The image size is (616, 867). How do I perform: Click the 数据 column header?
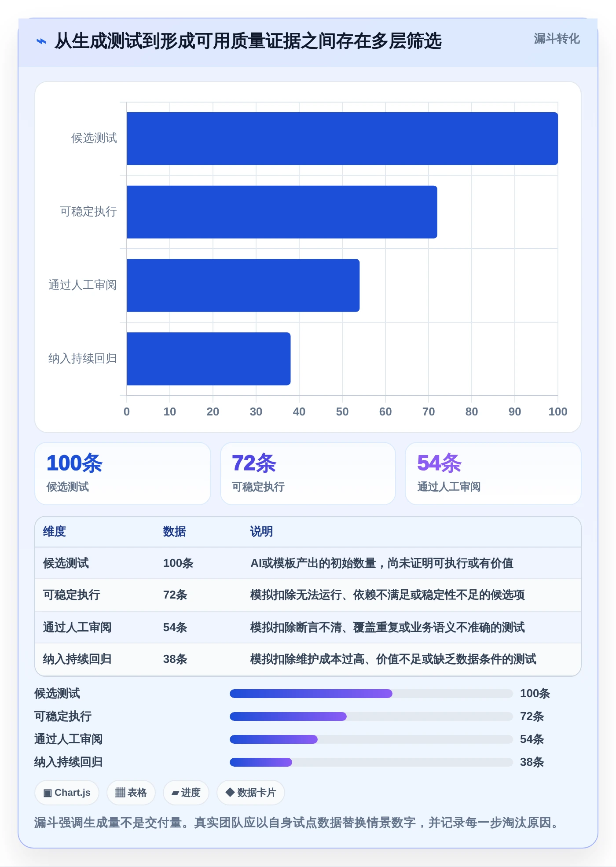[174, 531]
